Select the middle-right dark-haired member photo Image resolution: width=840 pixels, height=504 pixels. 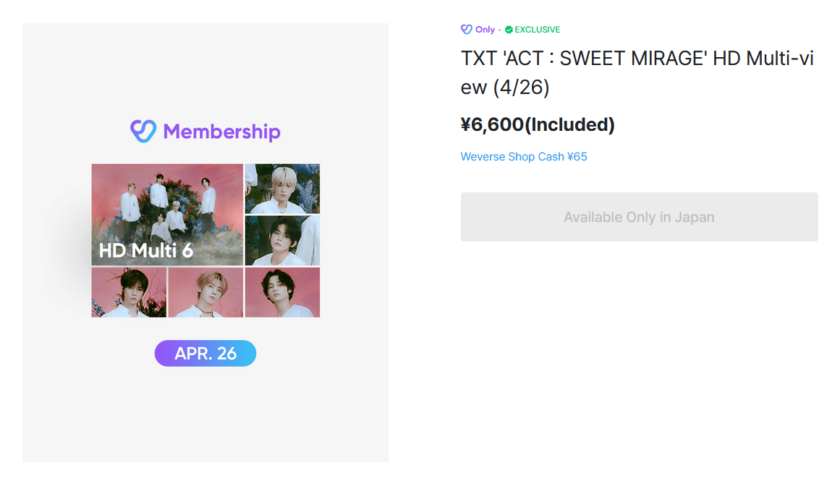pos(282,240)
